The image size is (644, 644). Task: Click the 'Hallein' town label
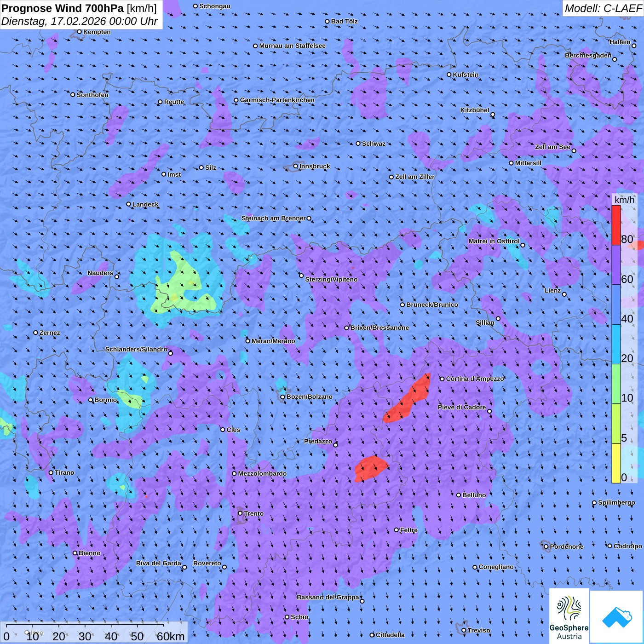point(620,42)
